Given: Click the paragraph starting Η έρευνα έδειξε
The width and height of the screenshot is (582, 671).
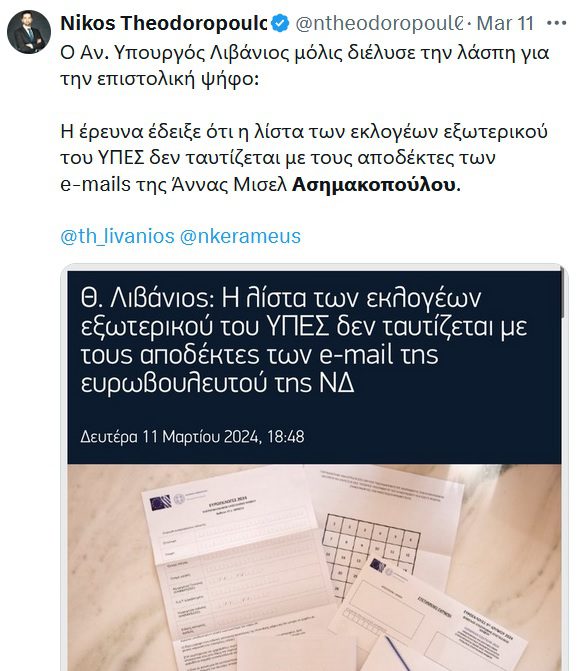Looking at the screenshot, I should pyautogui.click(x=304, y=158).
